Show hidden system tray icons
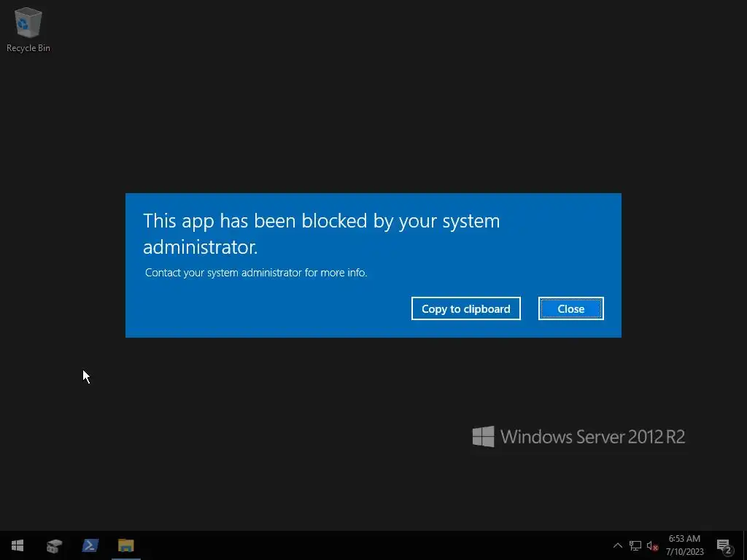Screen dimensions: 747x560 (617, 545)
